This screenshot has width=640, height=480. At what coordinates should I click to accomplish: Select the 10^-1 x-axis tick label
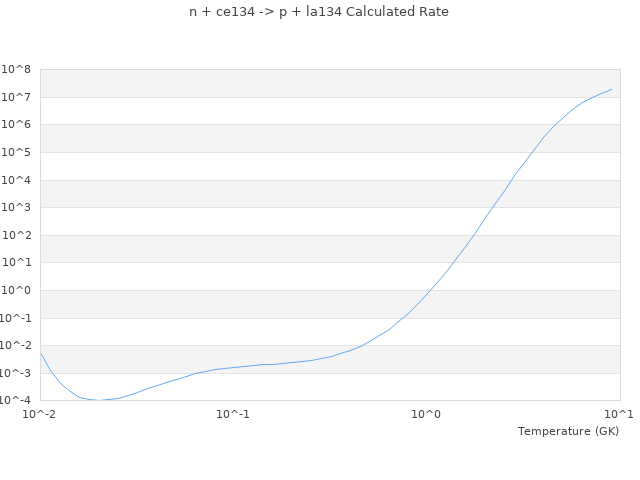[x=233, y=414]
